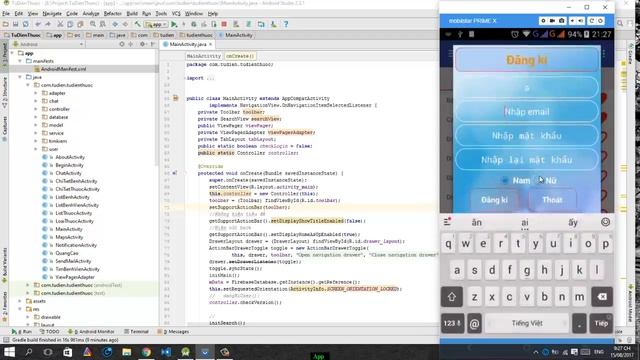Tap the Nhập mật khẩu field

click(527, 136)
